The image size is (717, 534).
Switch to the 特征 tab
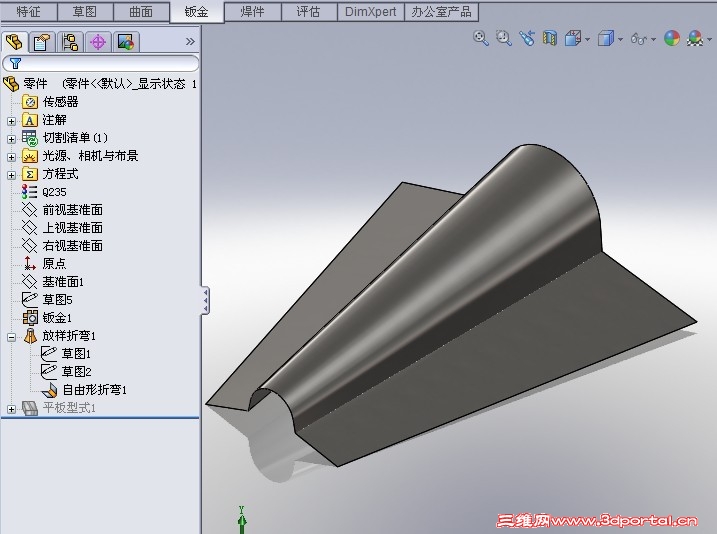[28, 11]
